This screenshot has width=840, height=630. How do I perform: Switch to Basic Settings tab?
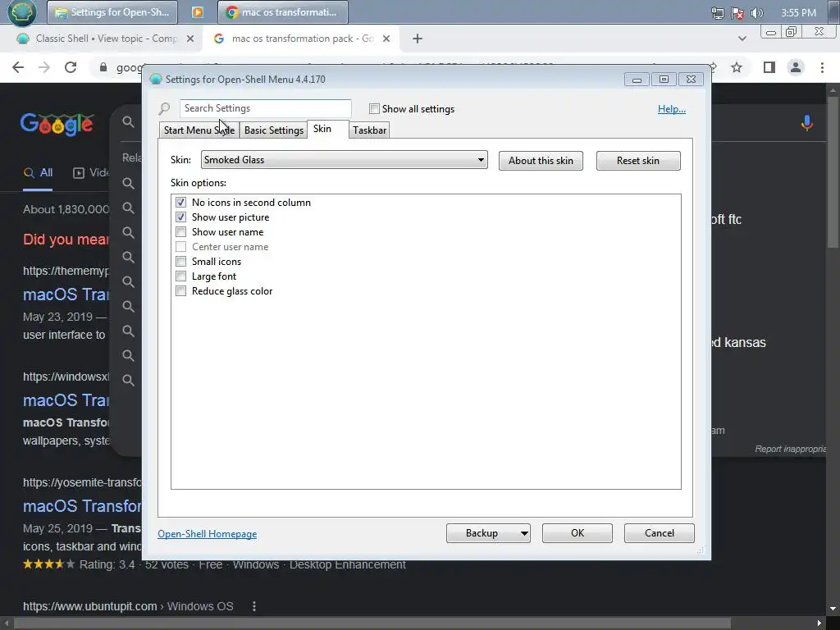274,130
